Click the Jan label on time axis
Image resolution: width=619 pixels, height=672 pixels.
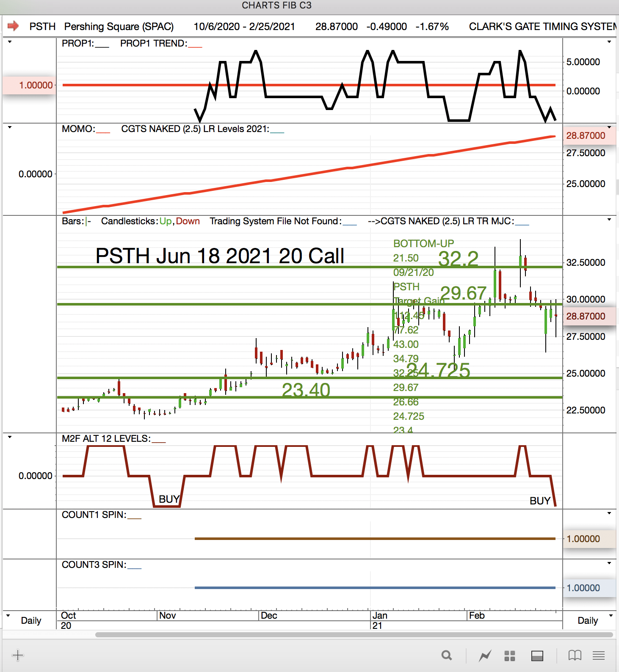[x=380, y=615]
